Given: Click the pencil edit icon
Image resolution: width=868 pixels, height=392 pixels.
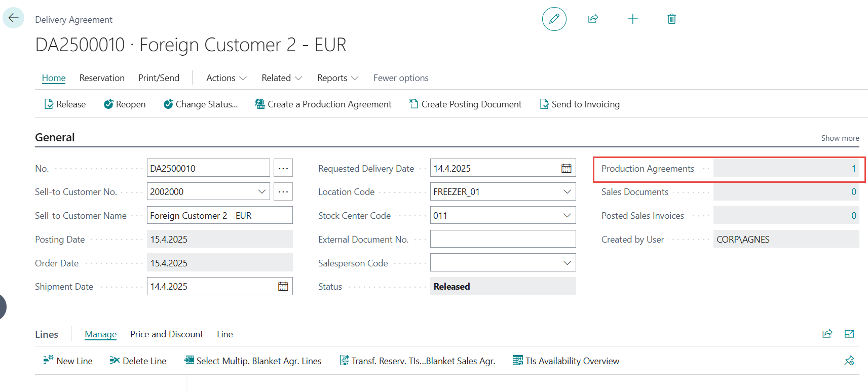Looking at the screenshot, I should pyautogui.click(x=554, y=19).
